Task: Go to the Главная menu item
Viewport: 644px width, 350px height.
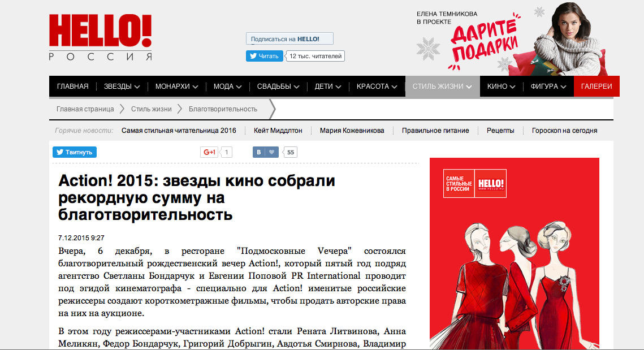Action: pos(73,87)
